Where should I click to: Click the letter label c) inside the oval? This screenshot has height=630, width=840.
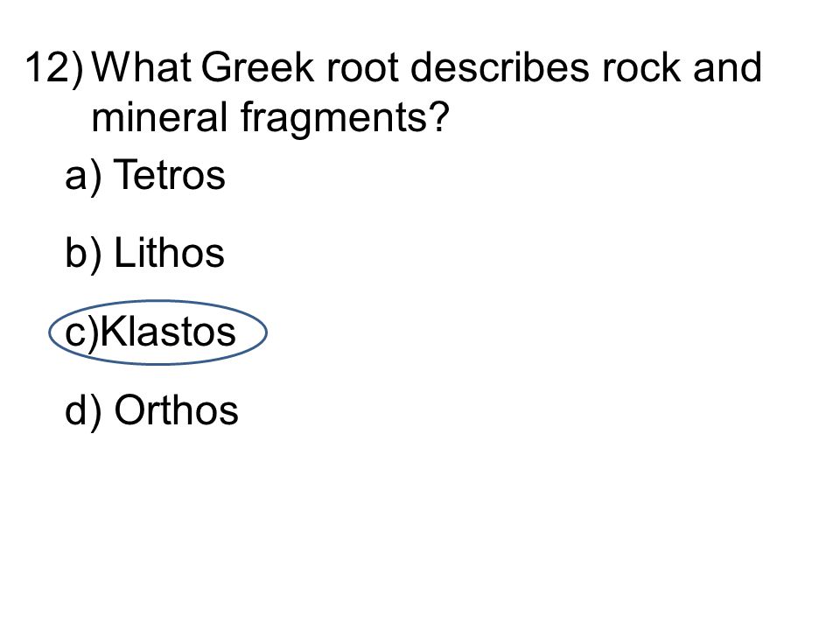point(82,333)
